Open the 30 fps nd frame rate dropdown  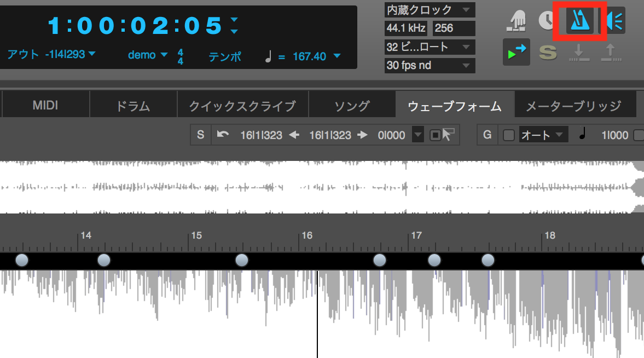430,66
